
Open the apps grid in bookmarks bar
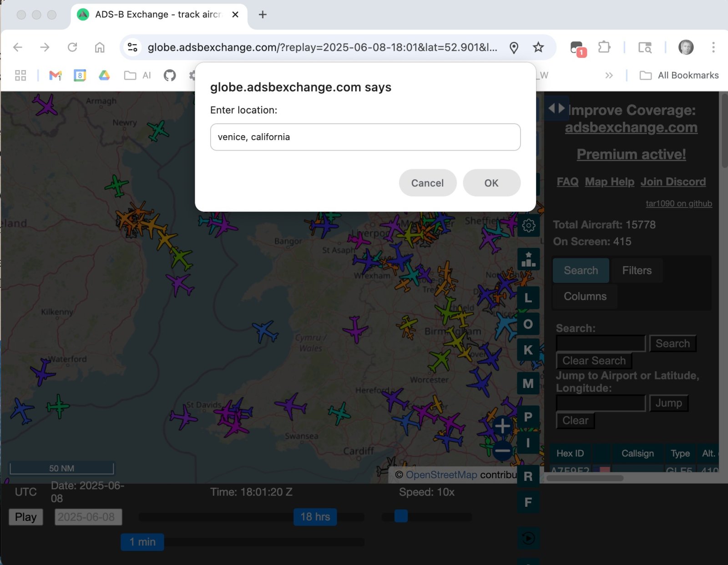(x=20, y=76)
